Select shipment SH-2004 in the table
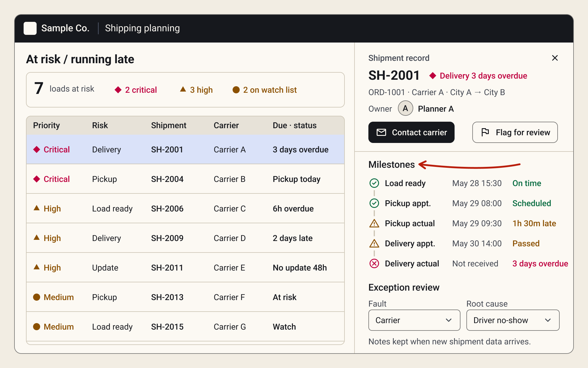The width and height of the screenshot is (588, 368). 185,179
